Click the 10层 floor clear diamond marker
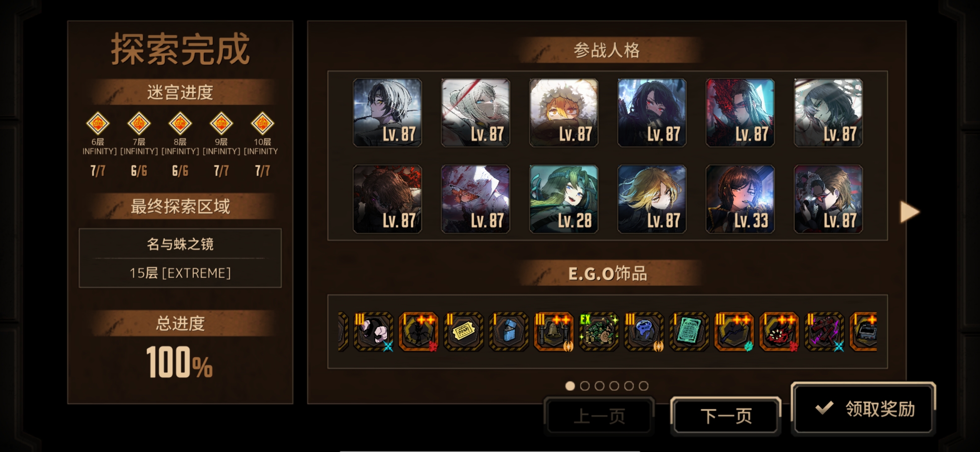 [262, 123]
